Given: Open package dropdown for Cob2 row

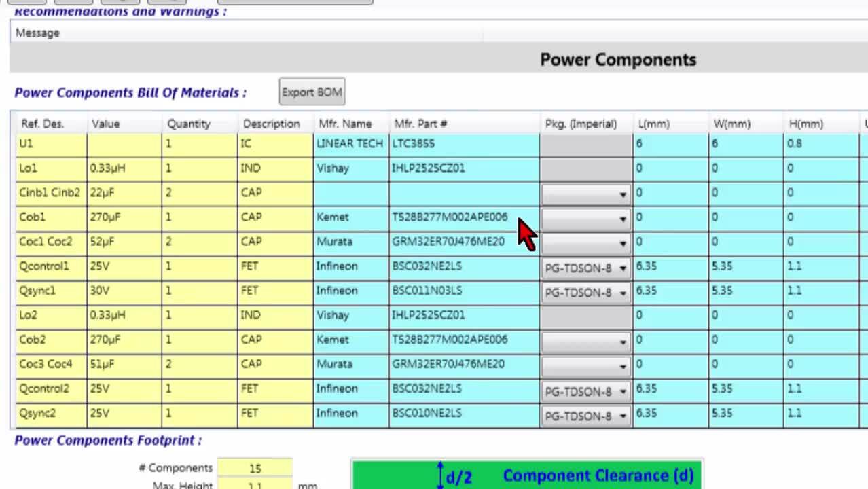Looking at the screenshot, I should (586, 341).
